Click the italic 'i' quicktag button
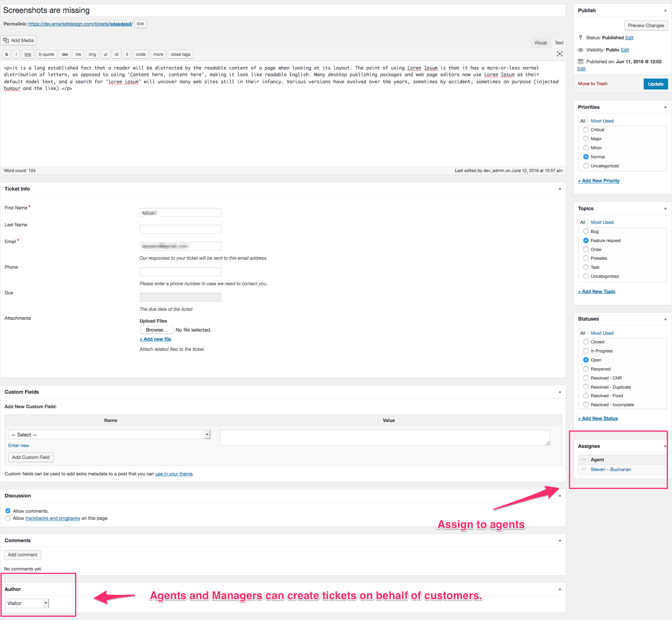This screenshot has width=672, height=620. (16, 55)
